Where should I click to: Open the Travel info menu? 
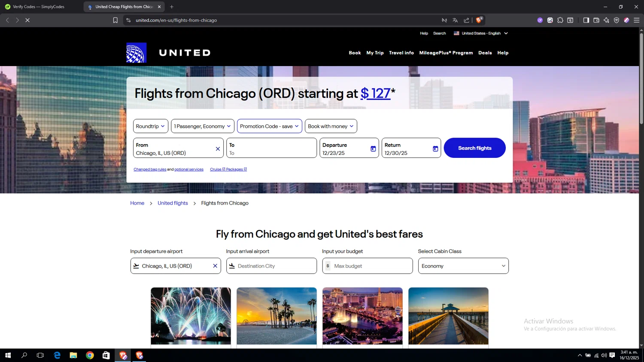pyautogui.click(x=401, y=53)
